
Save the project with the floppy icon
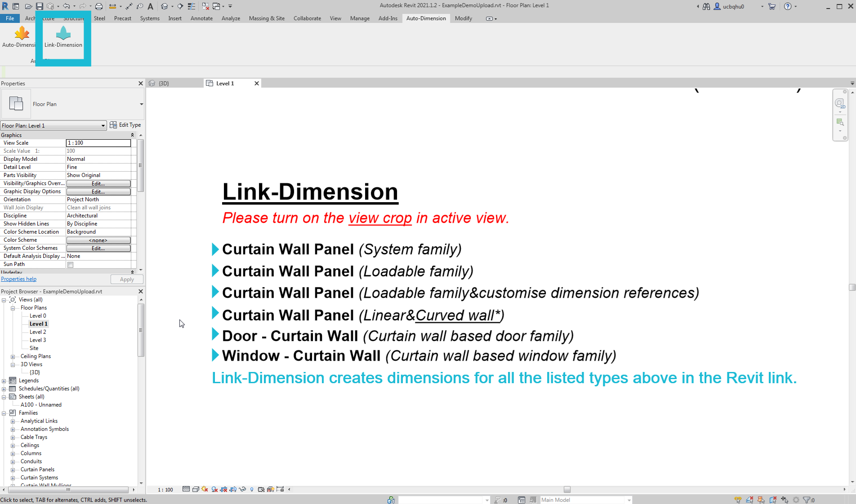tap(40, 6)
